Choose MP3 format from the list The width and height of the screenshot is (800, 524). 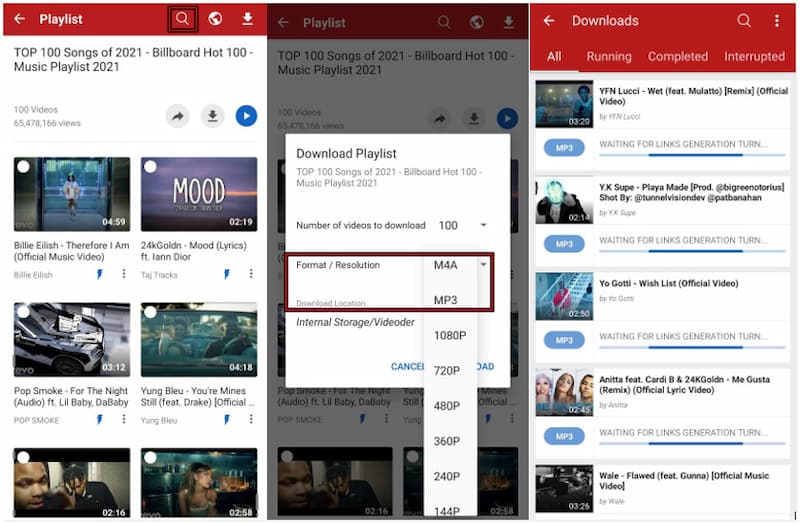pos(445,300)
